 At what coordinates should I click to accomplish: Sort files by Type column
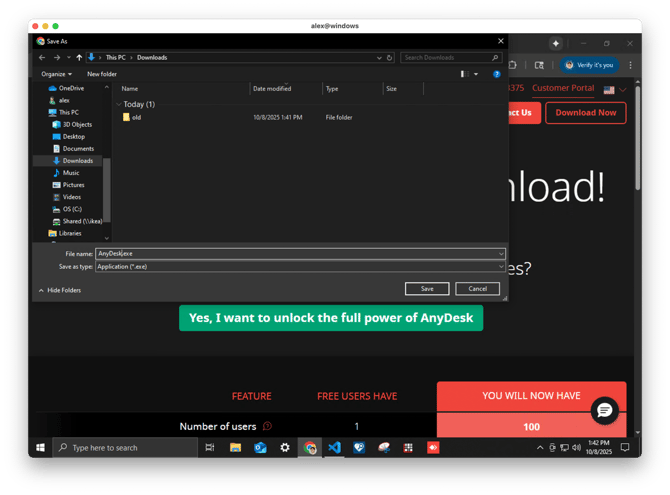[x=332, y=88]
